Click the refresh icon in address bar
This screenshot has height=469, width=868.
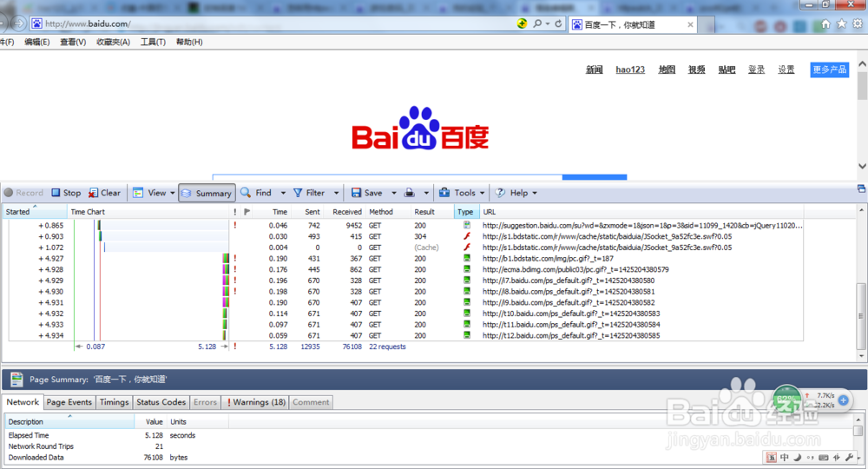558,23
